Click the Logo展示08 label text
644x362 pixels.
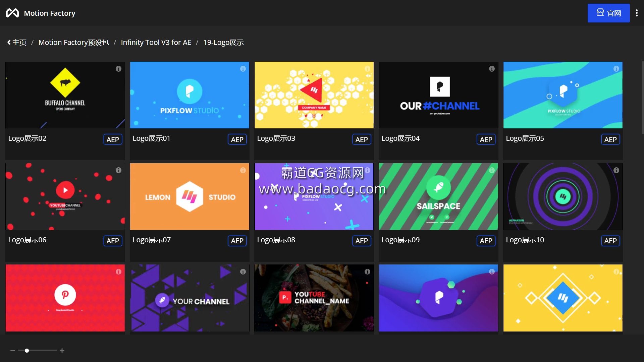(x=276, y=240)
